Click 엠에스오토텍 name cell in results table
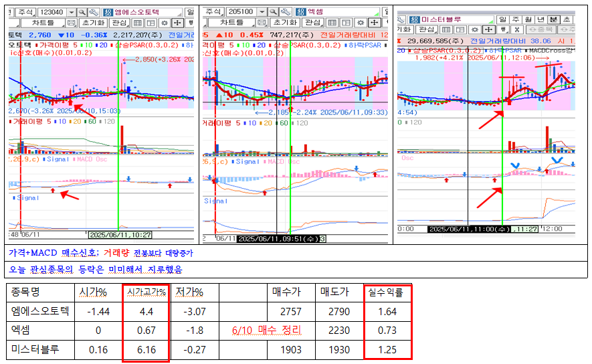 pyautogui.click(x=40, y=312)
